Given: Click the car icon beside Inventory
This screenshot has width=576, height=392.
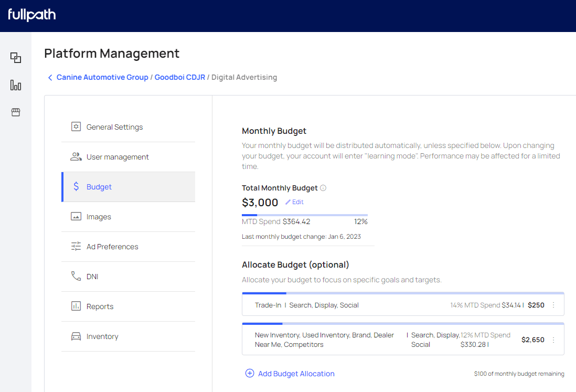Looking at the screenshot, I should [77, 336].
